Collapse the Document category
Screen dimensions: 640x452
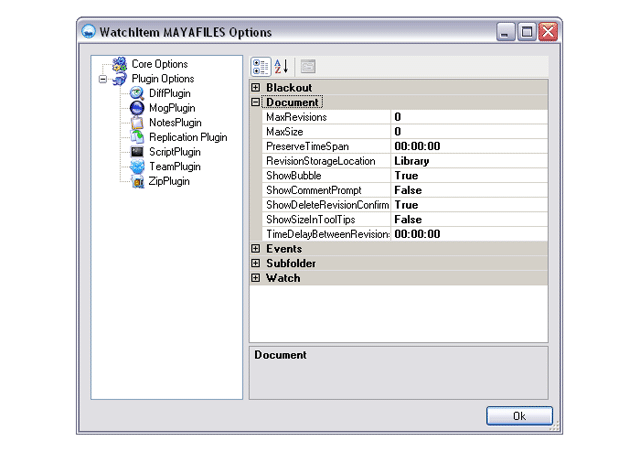(x=256, y=102)
